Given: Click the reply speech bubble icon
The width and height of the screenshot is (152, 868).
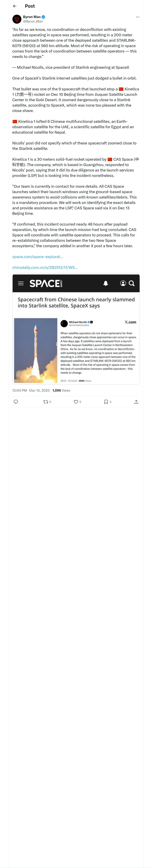Looking at the screenshot, I should (x=16, y=402).
